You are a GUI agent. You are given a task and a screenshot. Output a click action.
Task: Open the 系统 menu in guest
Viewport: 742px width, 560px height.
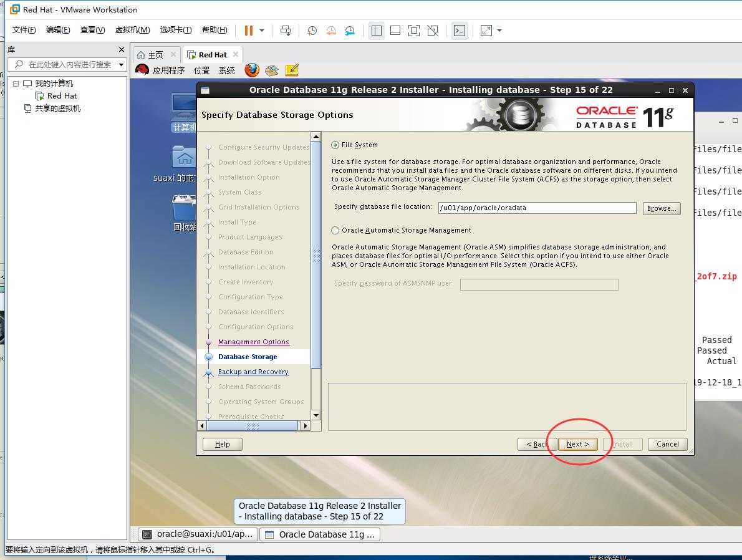[227, 70]
